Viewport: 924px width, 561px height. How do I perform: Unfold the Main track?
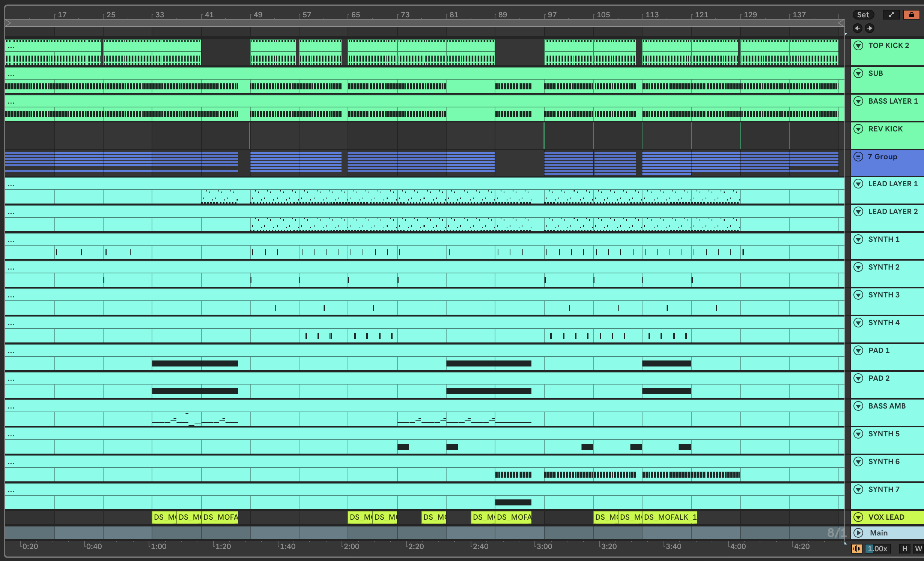858,532
